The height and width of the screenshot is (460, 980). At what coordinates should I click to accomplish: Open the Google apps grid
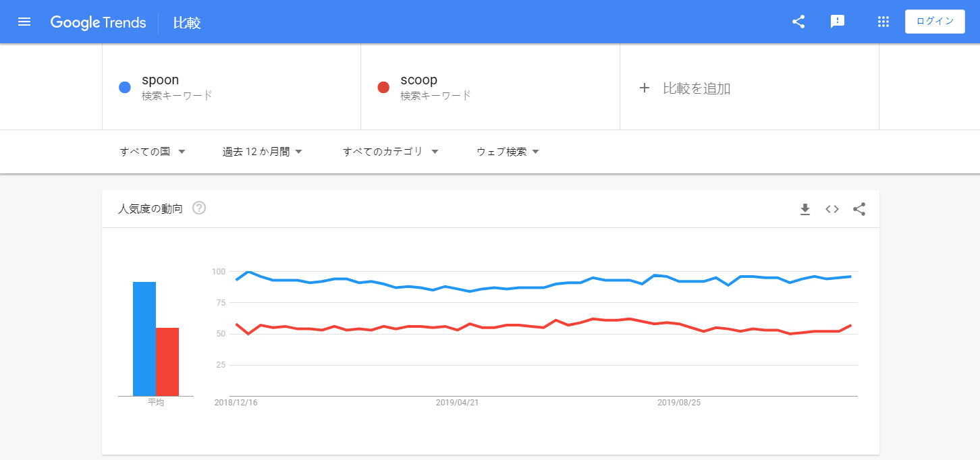coord(883,22)
